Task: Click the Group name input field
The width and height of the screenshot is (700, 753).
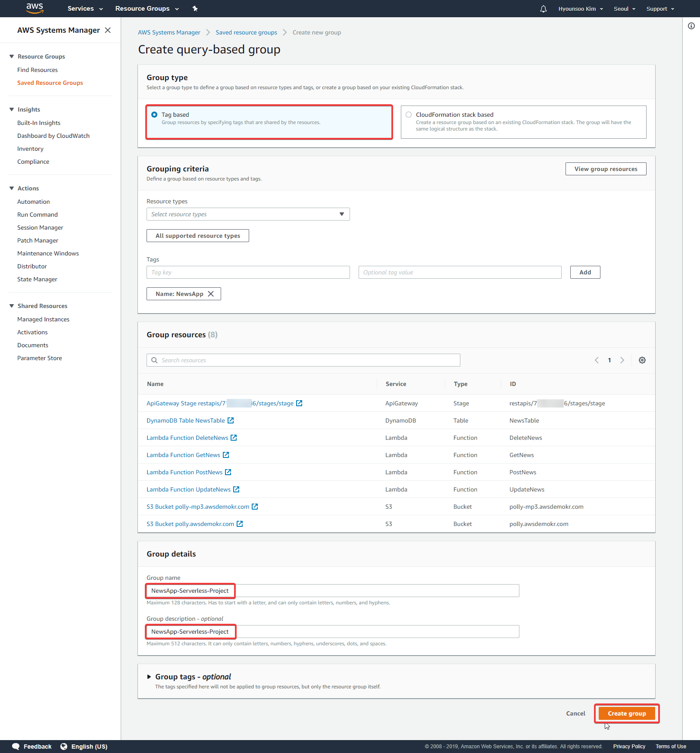Action: point(333,591)
